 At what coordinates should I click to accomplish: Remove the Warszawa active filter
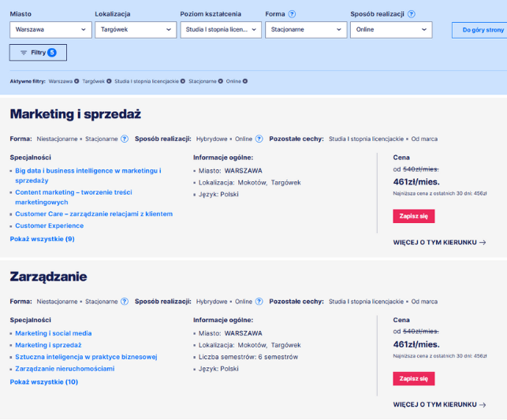pos(76,81)
